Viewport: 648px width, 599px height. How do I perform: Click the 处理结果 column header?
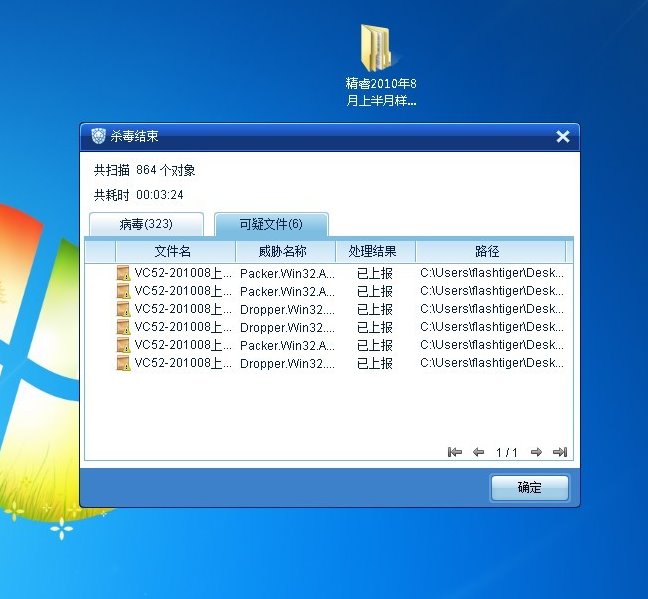(x=375, y=251)
